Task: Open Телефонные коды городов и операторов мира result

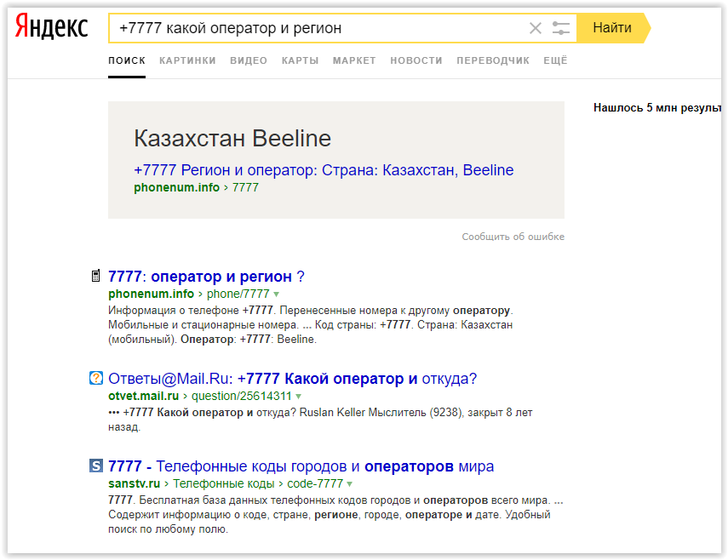Action: [x=301, y=466]
